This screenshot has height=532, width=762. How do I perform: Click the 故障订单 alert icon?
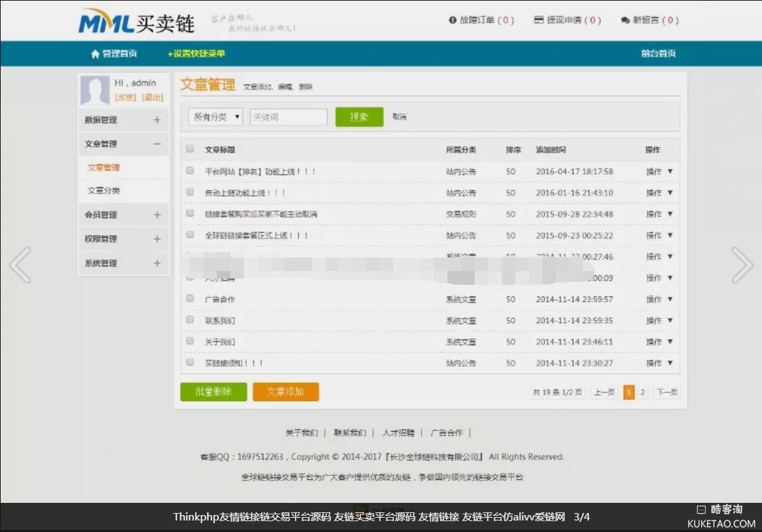coord(453,20)
